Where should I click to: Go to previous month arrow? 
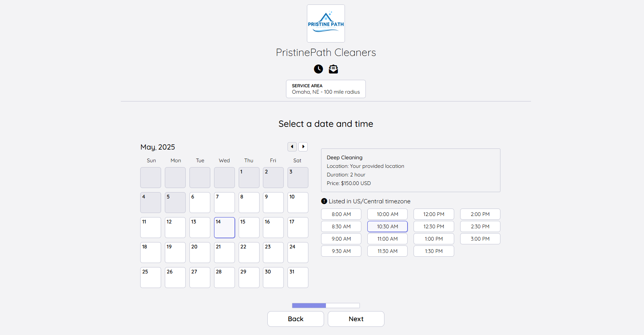[292, 147]
